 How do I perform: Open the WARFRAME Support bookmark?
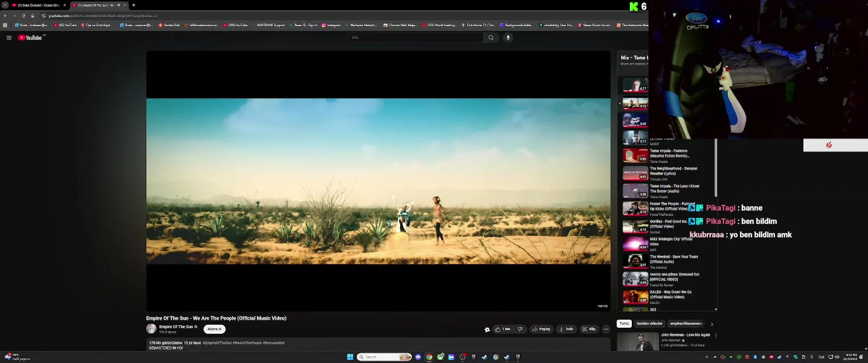[x=268, y=25]
